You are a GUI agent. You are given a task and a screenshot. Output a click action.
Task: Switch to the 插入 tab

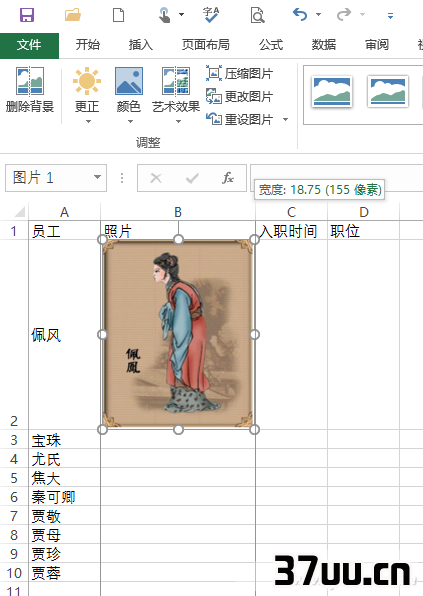(x=141, y=45)
